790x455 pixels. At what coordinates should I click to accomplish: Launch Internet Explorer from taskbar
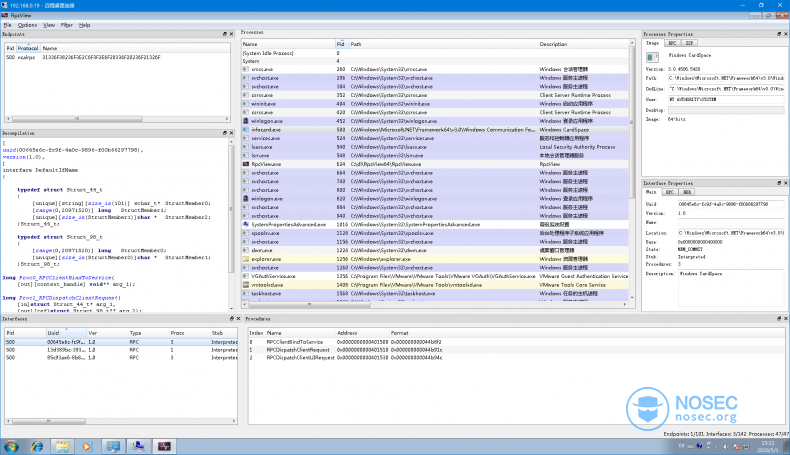click(37, 446)
